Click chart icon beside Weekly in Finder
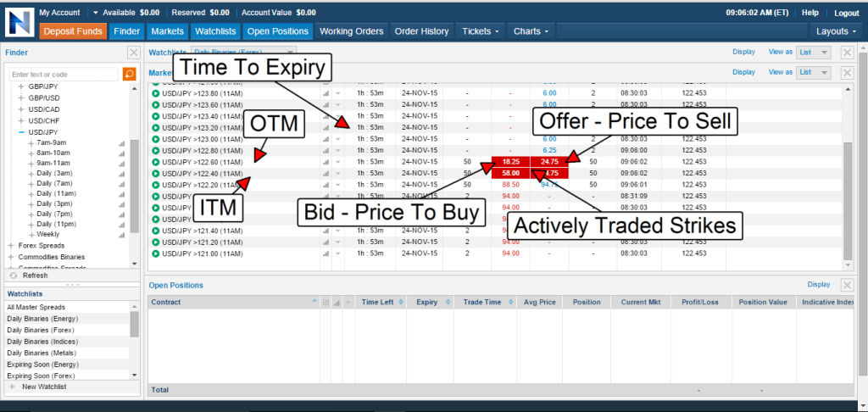The width and height of the screenshot is (868, 412). (122, 235)
